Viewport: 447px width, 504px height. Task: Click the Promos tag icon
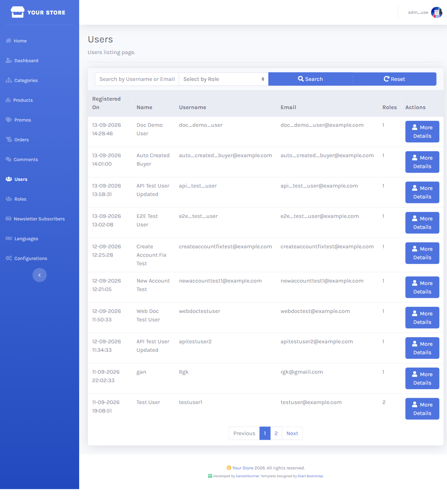(x=9, y=120)
